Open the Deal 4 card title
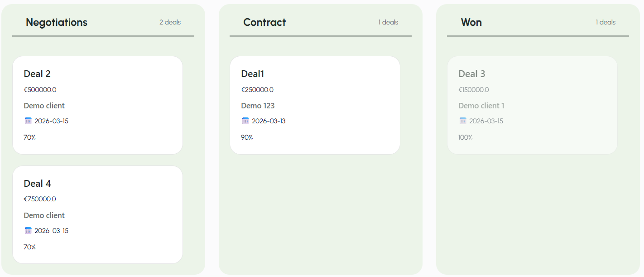This screenshot has width=644, height=277. (37, 184)
